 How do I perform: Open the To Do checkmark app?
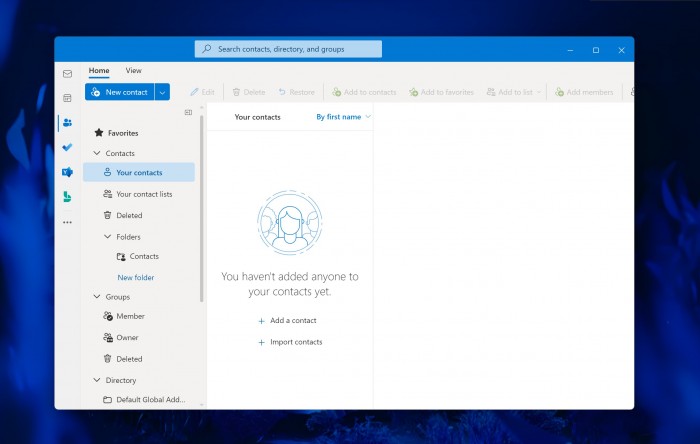(x=67, y=147)
